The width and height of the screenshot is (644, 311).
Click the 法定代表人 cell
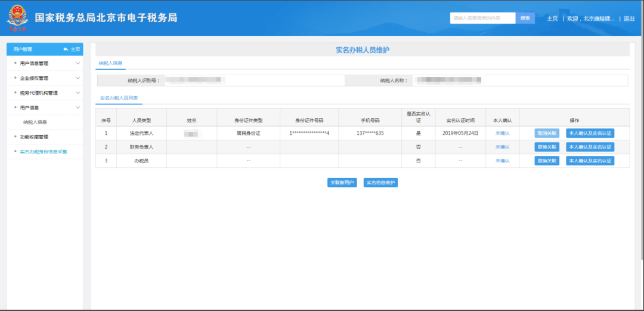point(141,133)
